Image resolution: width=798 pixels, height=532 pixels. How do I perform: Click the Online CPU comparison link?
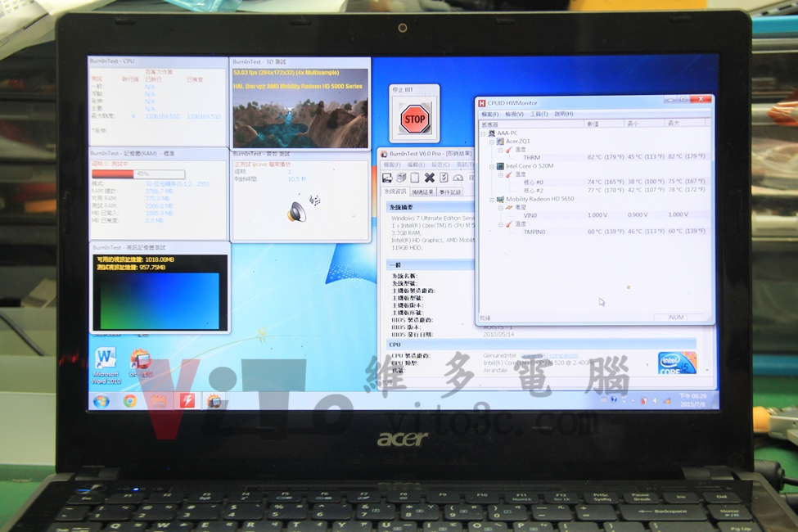tap(550, 355)
